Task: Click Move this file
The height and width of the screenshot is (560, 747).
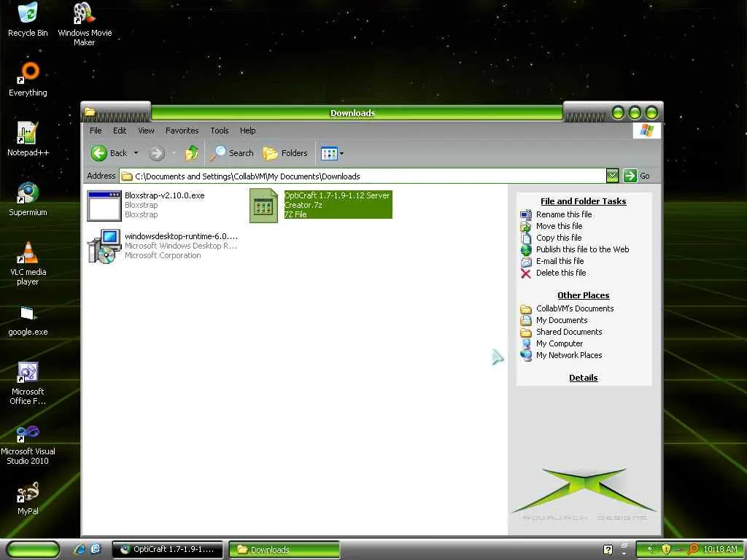Action: (560, 226)
